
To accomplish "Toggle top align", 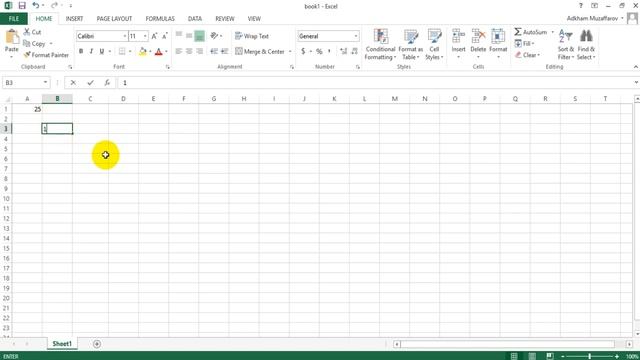I will click(179, 36).
